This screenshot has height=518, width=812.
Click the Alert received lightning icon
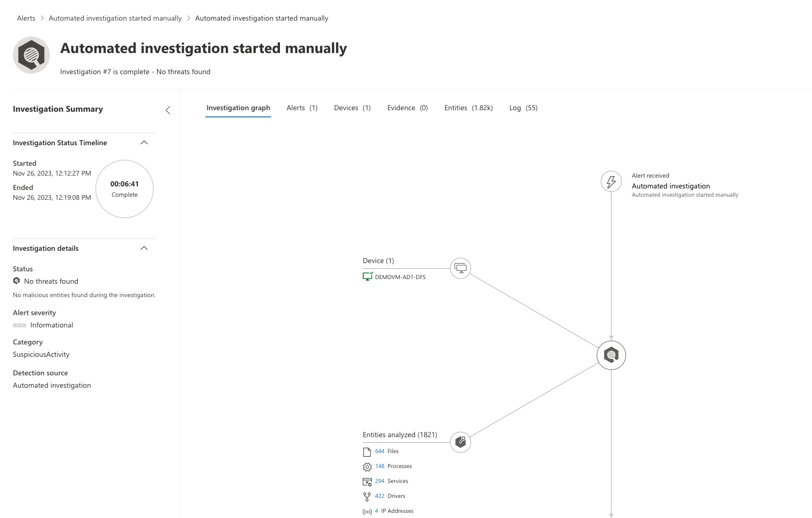tap(611, 181)
